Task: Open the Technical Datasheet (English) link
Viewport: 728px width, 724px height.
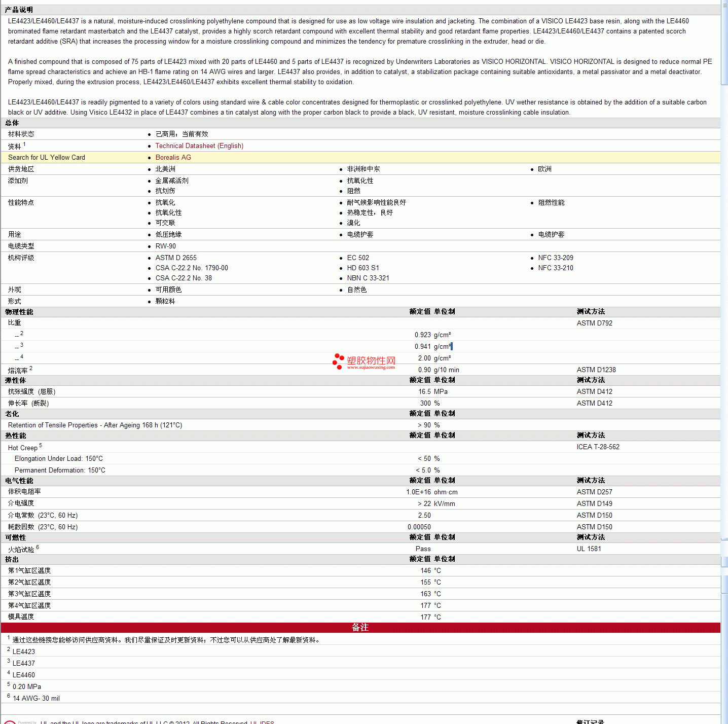Action: 199,146
